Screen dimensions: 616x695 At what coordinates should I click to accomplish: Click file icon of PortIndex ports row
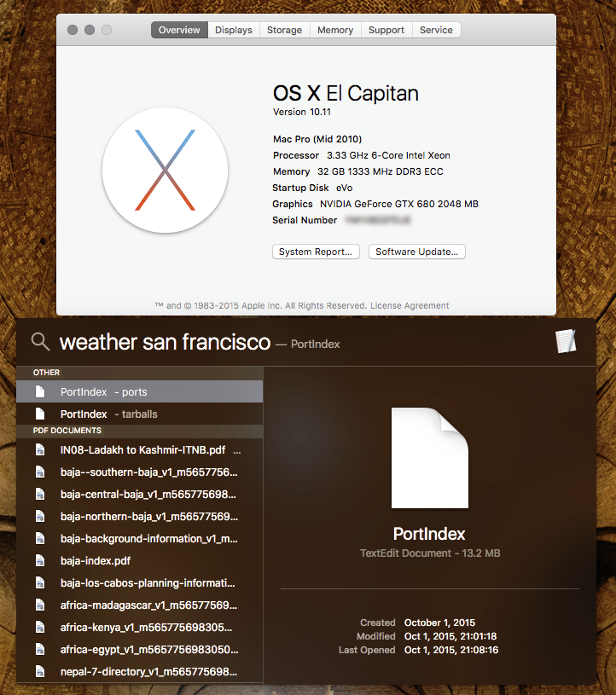click(40, 391)
